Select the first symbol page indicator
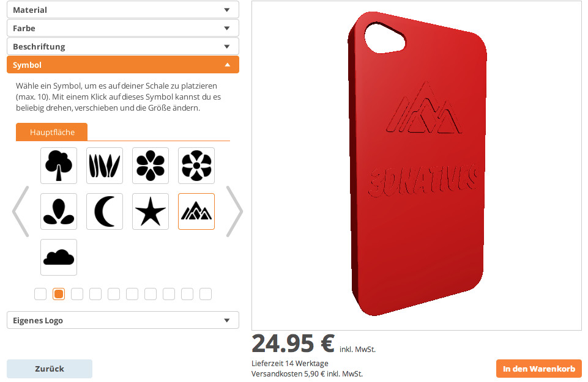Viewport: 588px width, 382px height. tap(40, 294)
